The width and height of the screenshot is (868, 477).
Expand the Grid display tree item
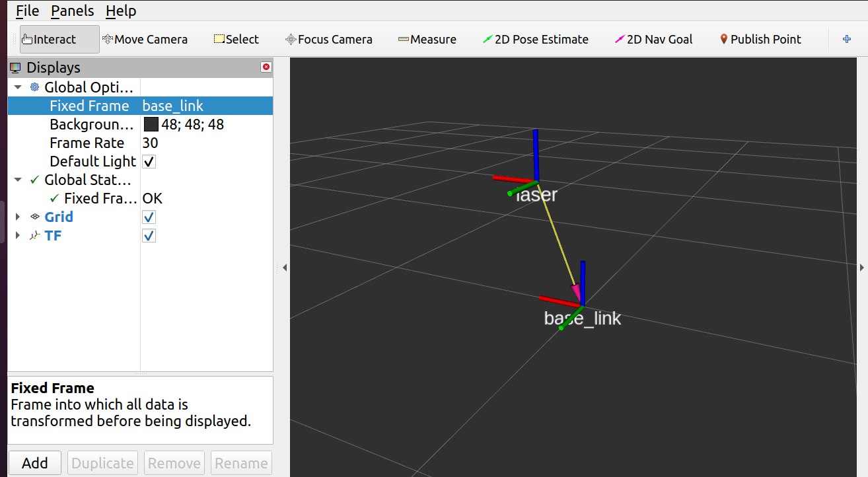tap(18, 217)
